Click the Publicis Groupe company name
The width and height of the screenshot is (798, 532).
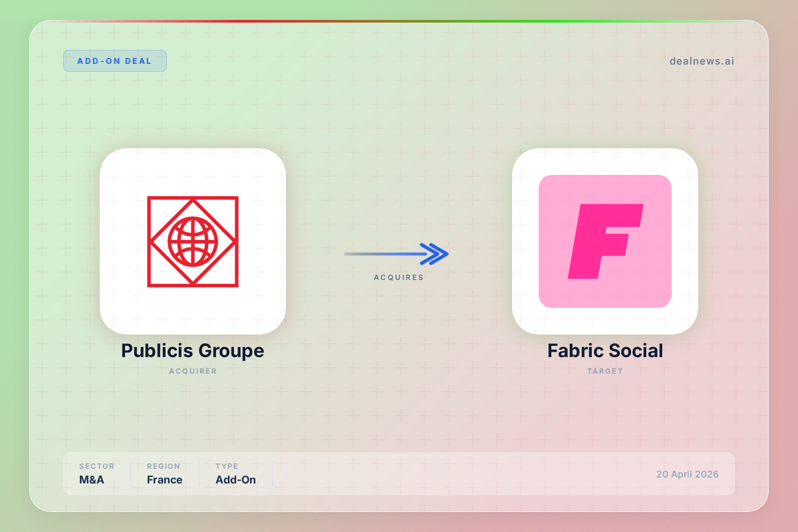(x=192, y=350)
